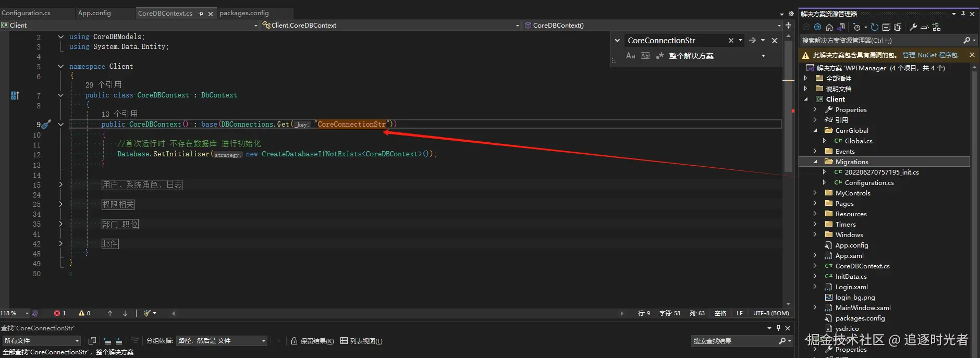This screenshot has width=980, height=358.
Task: Open the 118 % zoom level dropdown
Action: click(27, 313)
